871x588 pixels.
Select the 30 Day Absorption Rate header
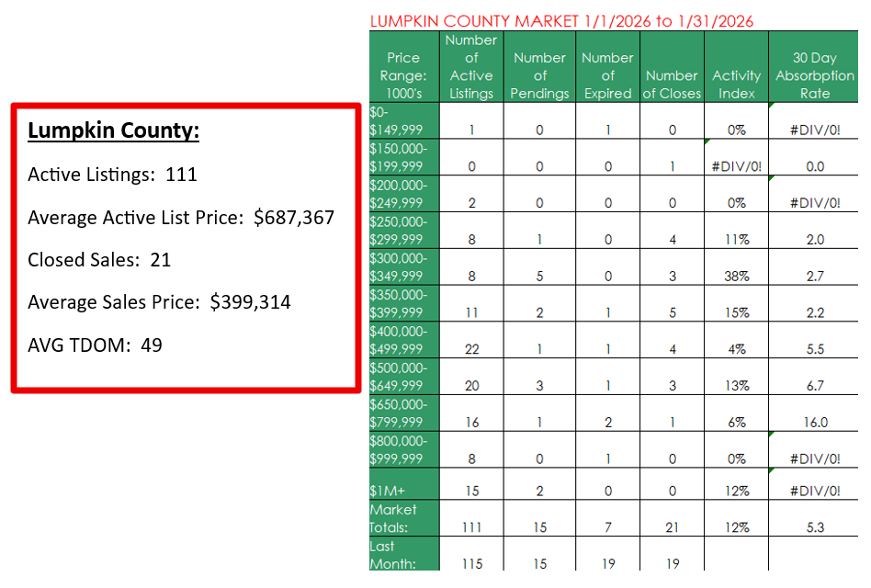pos(814,75)
